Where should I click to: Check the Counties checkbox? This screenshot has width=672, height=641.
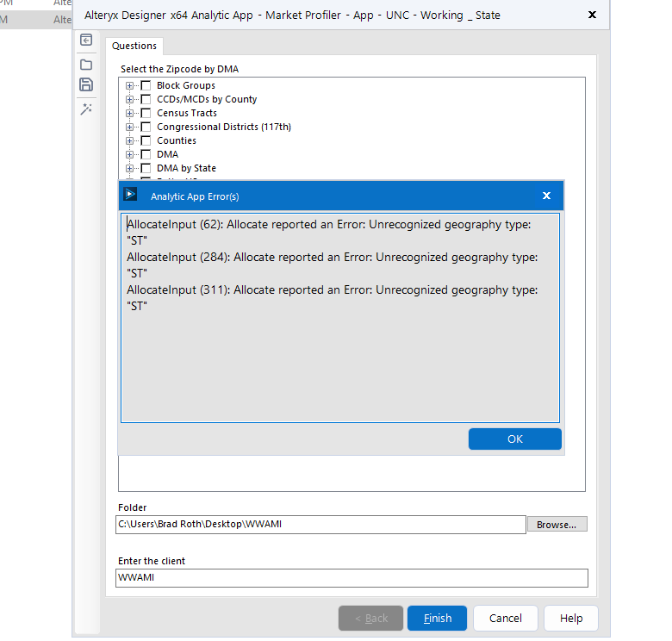(146, 140)
